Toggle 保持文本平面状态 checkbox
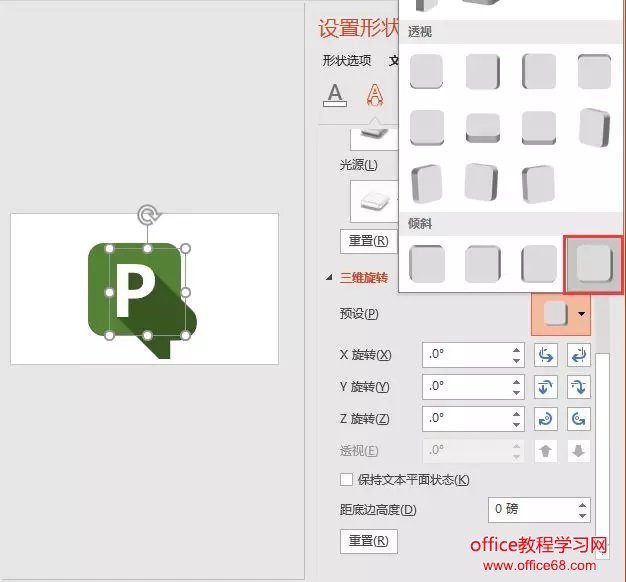The width and height of the screenshot is (626, 582). click(x=346, y=479)
